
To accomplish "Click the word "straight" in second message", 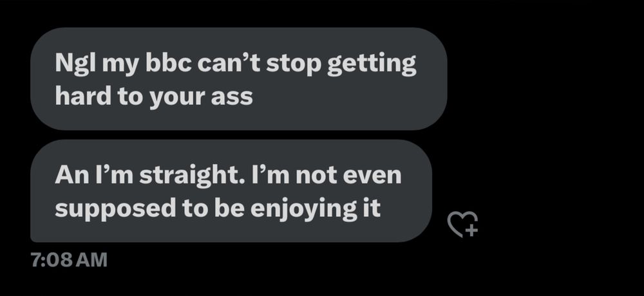I will [x=194, y=176].
